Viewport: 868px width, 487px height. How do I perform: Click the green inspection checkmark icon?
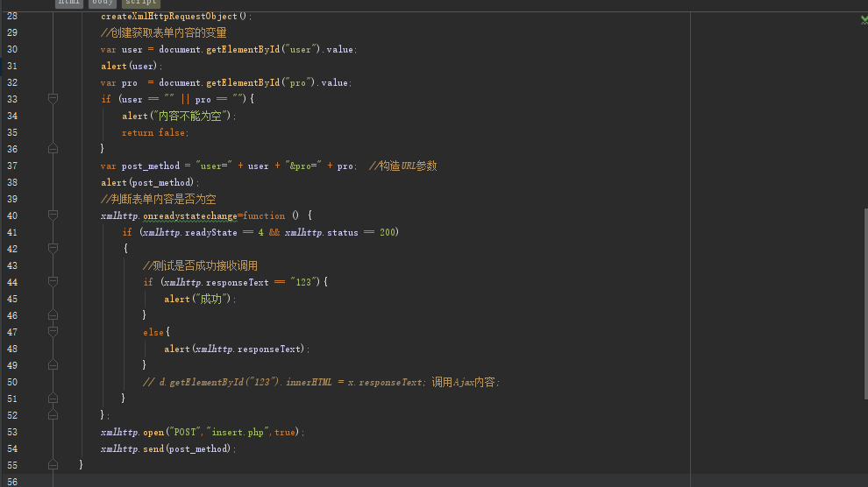(864, 20)
